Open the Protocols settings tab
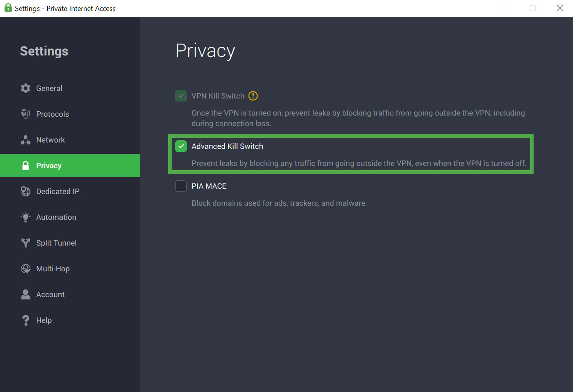This screenshot has height=392, width=573. coord(70,114)
